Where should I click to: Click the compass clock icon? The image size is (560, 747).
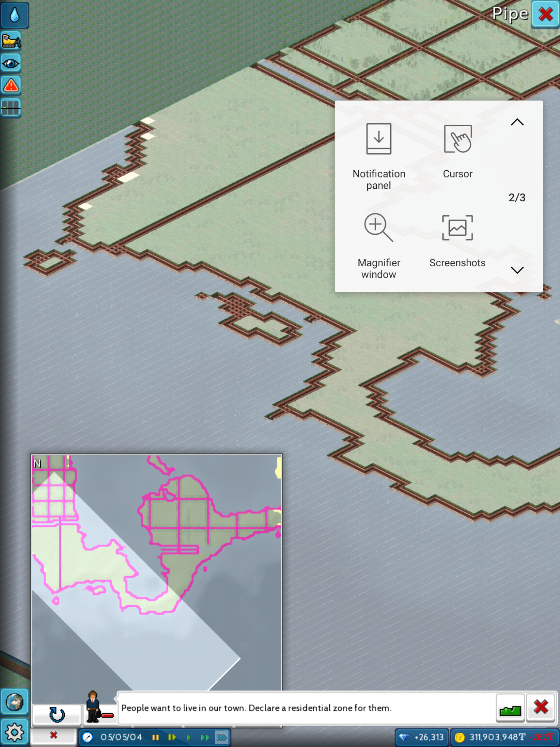pos(87,737)
